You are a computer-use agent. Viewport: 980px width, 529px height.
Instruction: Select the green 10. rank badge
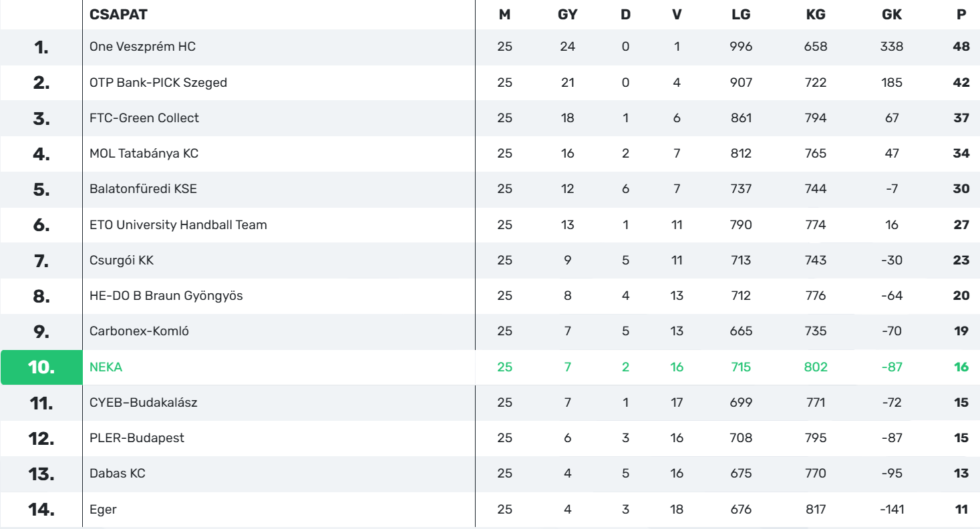pos(41,367)
